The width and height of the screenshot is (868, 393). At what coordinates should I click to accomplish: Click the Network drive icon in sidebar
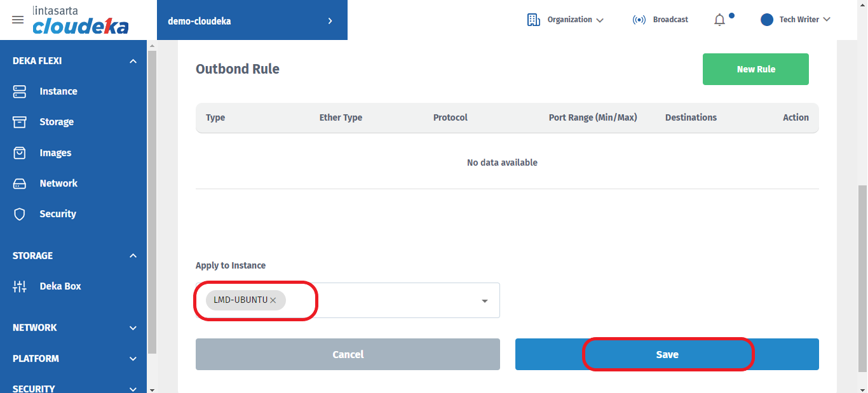(20, 183)
